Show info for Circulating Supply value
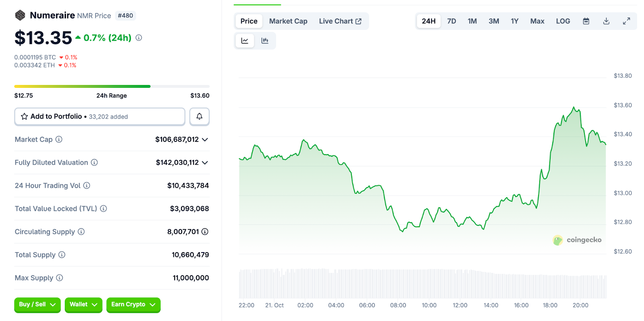This screenshot has height=321, width=644. [x=205, y=232]
